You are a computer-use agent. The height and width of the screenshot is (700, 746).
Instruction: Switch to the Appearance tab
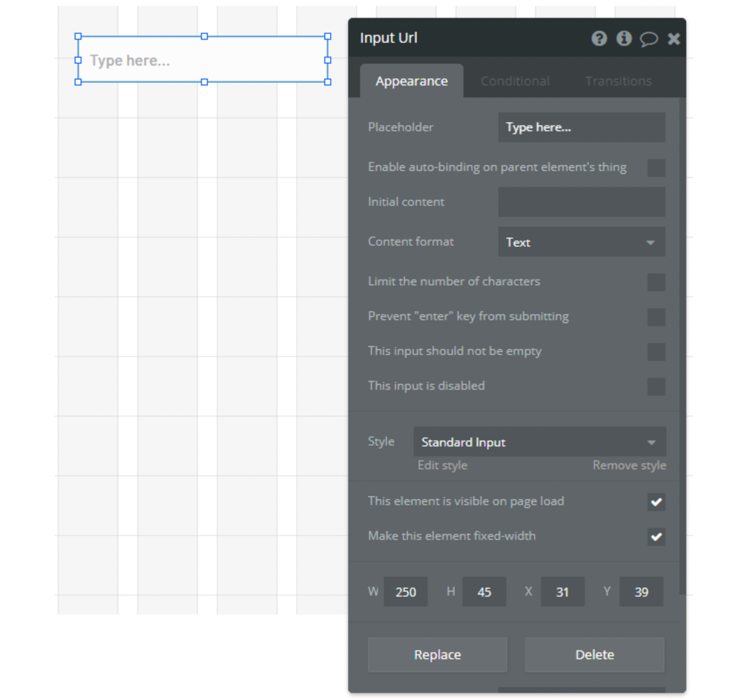412,81
